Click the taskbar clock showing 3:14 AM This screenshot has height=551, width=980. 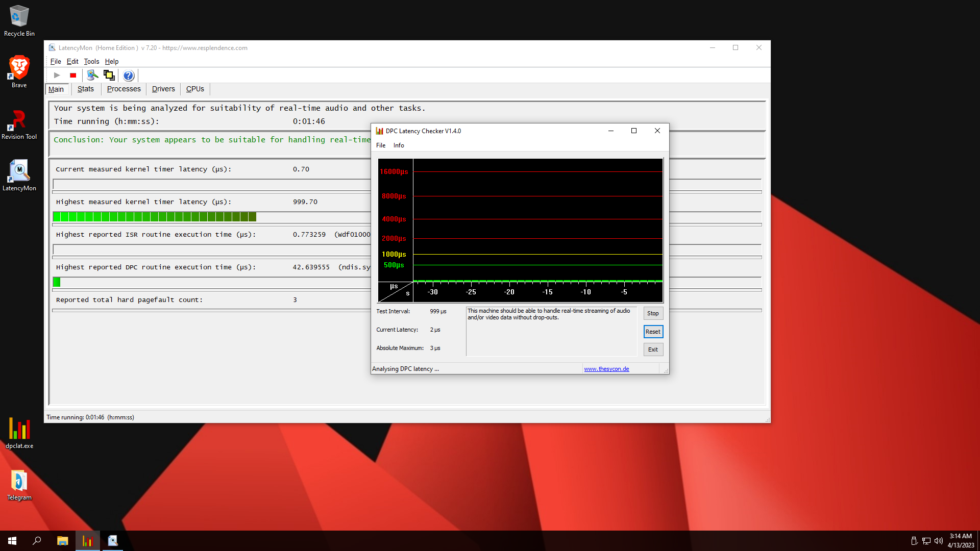(961, 541)
